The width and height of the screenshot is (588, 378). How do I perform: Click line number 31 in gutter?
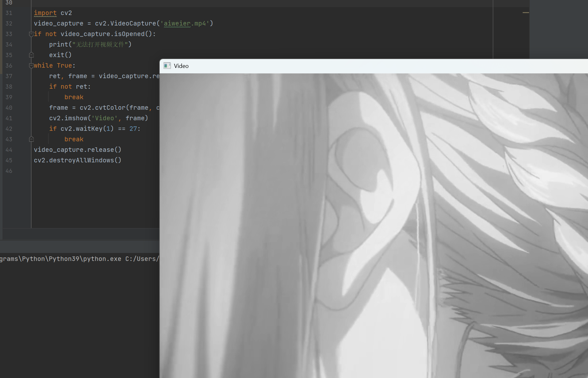9,13
